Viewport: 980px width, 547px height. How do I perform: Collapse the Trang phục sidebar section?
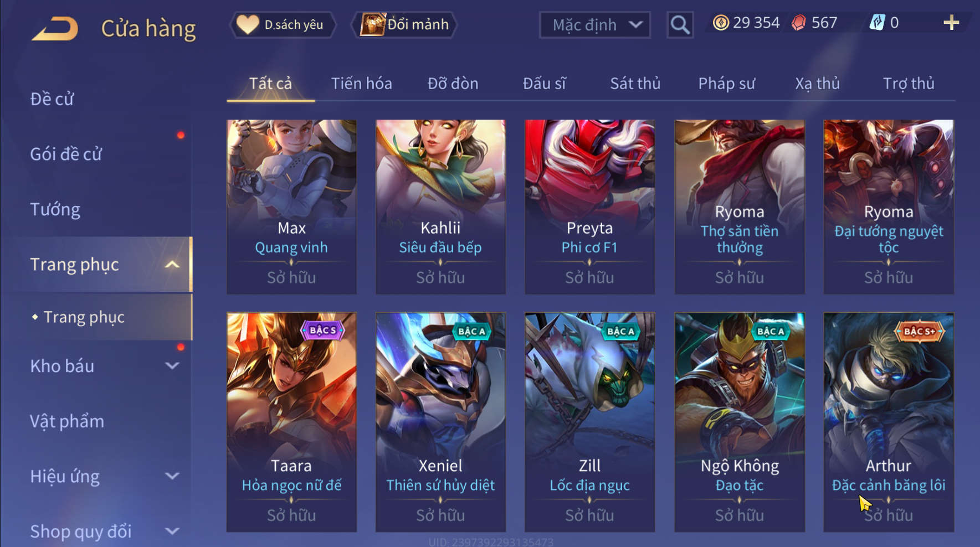point(172,265)
